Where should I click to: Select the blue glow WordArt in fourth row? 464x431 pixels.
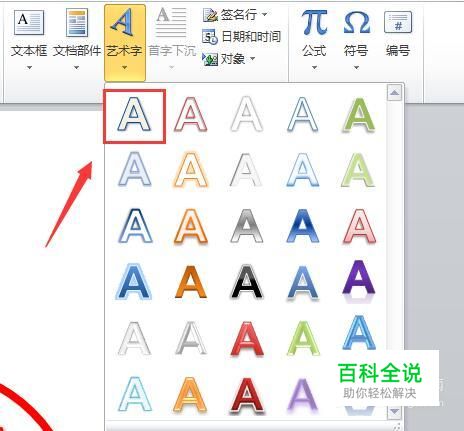tap(134, 282)
